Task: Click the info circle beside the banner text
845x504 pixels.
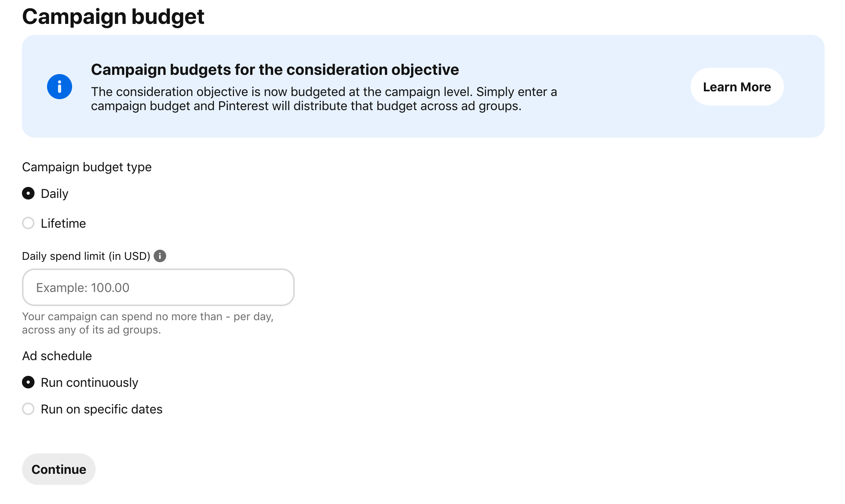Action: tap(60, 86)
